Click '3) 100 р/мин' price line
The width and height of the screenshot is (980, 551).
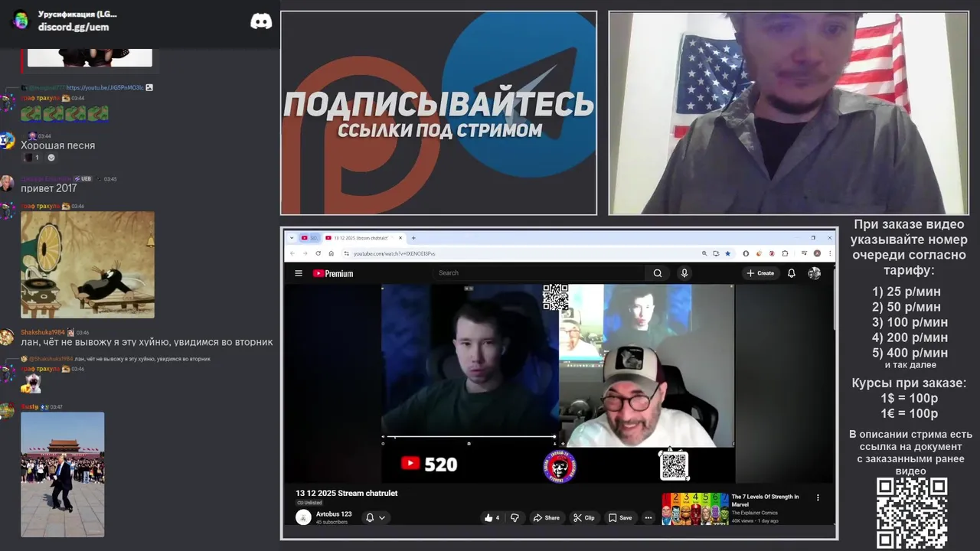coord(910,322)
